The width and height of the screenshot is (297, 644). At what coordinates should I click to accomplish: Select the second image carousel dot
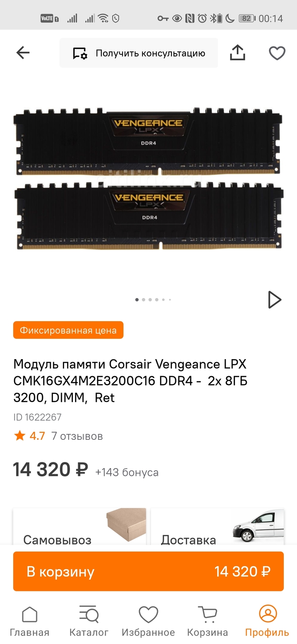coord(143,300)
